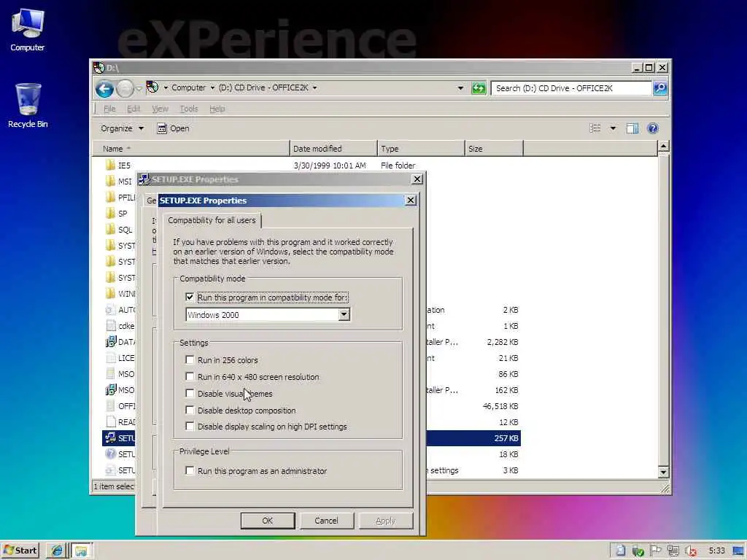Sort by Date modified column
747x560 pixels.
[333, 149]
